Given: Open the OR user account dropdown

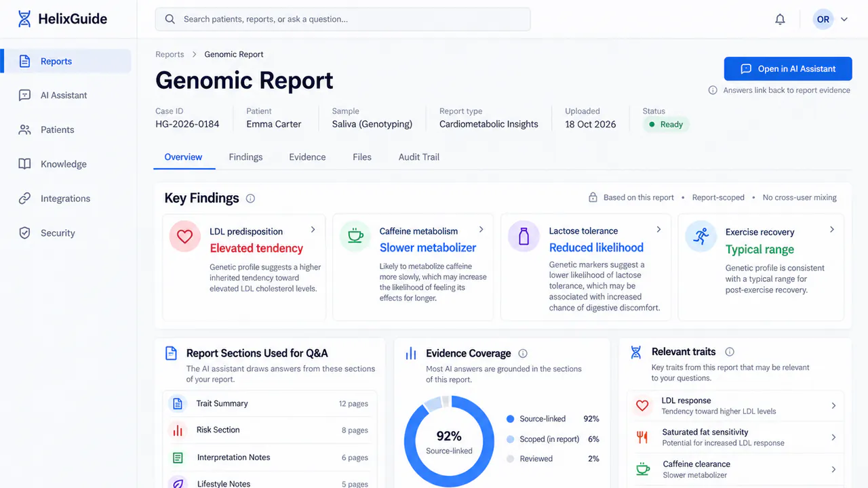Looking at the screenshot, I should (831, 20).
